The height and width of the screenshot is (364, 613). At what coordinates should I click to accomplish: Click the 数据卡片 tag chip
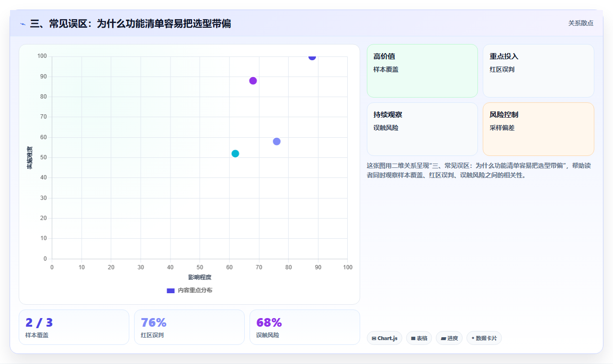[484, 338]
